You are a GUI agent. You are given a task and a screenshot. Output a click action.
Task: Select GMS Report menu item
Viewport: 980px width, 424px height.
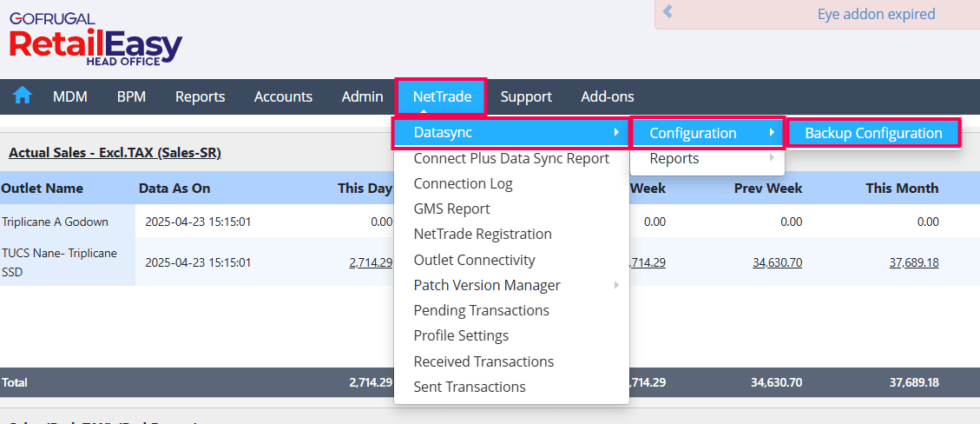[451, 209]
